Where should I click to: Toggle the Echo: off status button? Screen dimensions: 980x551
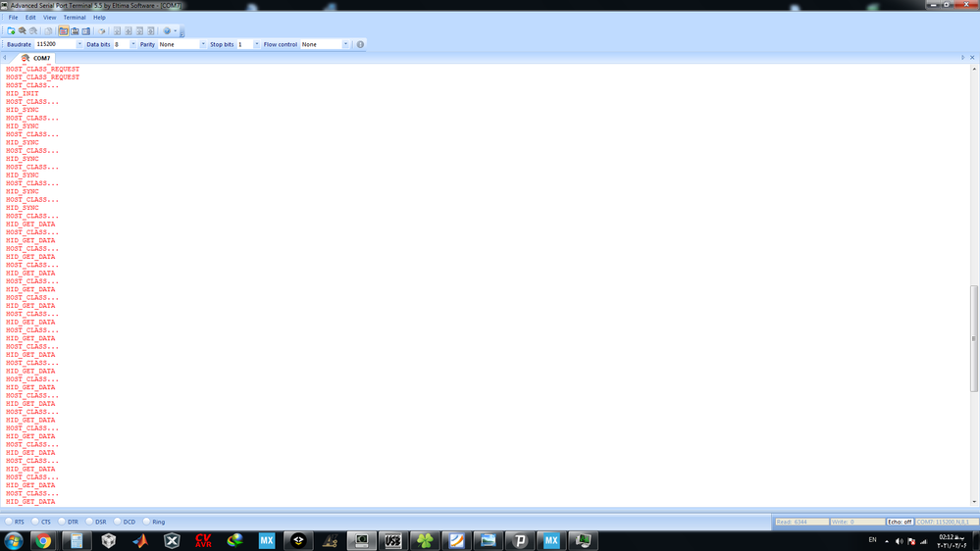click(x=900, y=522)
